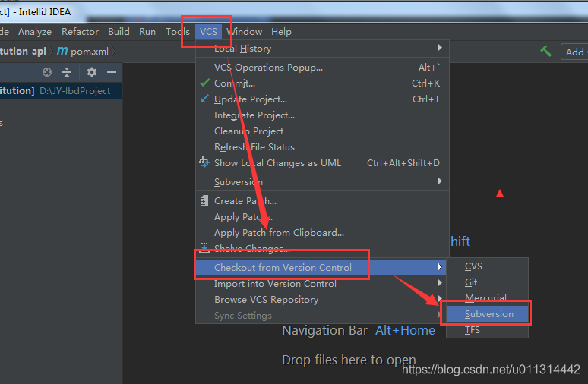Choose Cleanup Project
The width and height of the screenshot is (588, 384).
pyautogui.click(x=323, y=131)
